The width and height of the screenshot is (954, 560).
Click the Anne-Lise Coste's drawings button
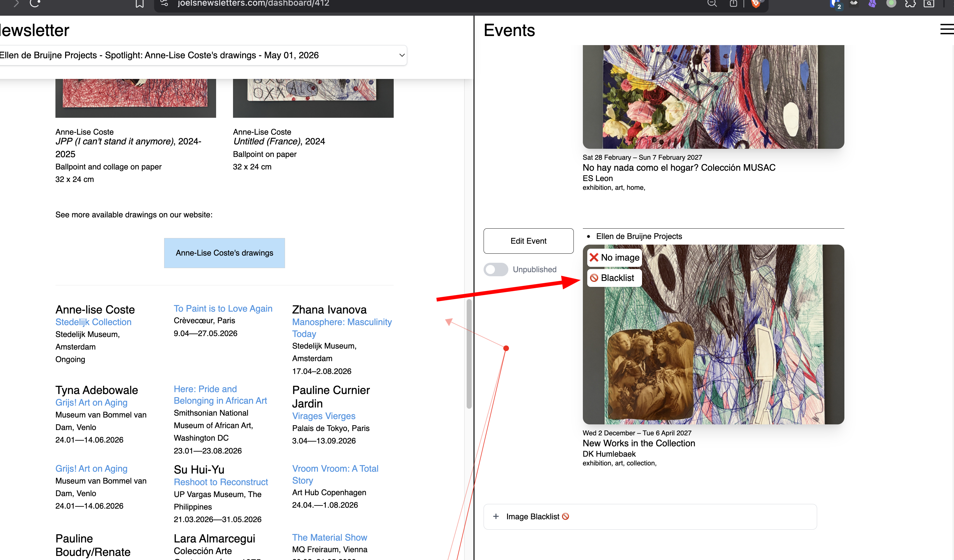pyautogui.click(x=225, y=253)
